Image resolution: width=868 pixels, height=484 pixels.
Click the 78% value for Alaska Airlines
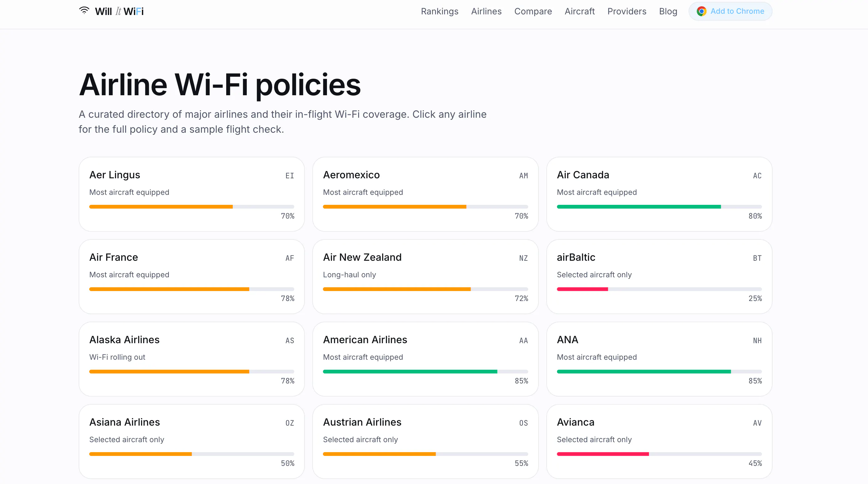[287, 381]
